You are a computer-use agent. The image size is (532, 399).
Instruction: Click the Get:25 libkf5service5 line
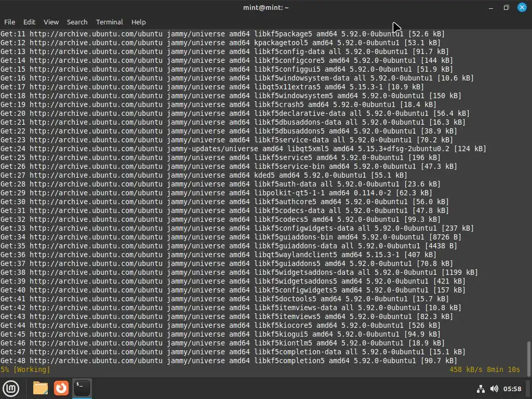[220, 157]
